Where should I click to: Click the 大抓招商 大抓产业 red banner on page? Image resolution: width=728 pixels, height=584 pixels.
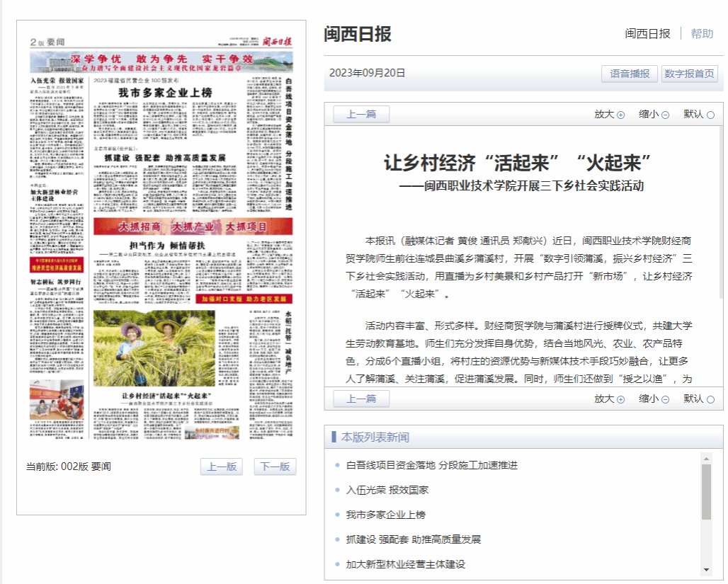click(193, 227)
